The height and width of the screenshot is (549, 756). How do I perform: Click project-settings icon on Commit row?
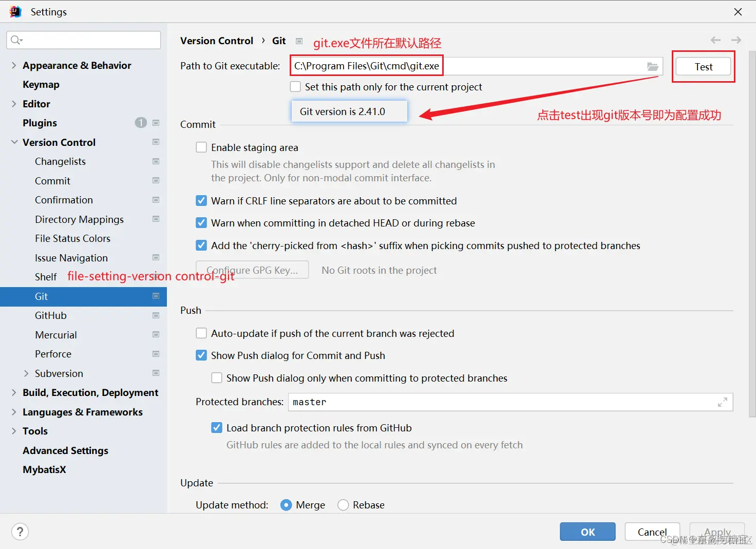(156, 180)
